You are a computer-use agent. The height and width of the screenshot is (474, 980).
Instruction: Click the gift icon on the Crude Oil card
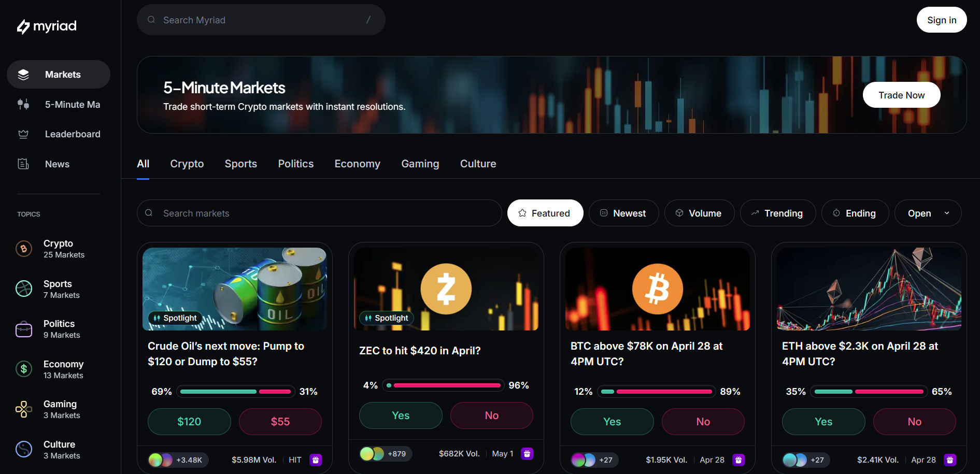tap(316, 459)
